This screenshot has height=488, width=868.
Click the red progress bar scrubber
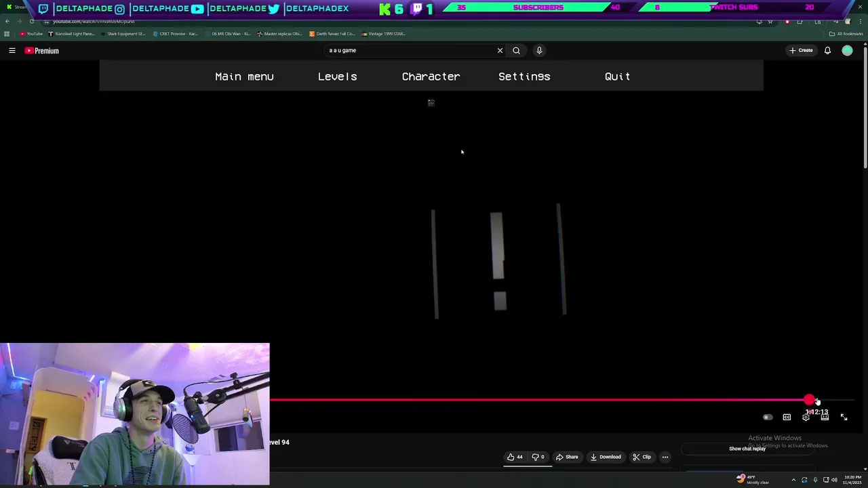tap(809, 400)
